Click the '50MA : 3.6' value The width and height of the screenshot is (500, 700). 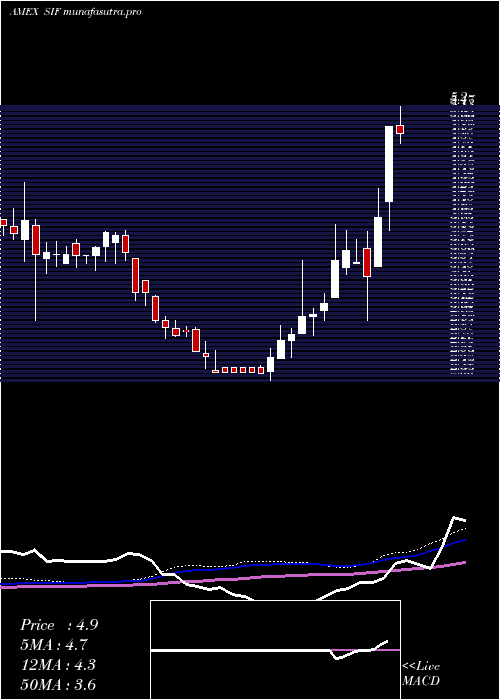[58, 684]
